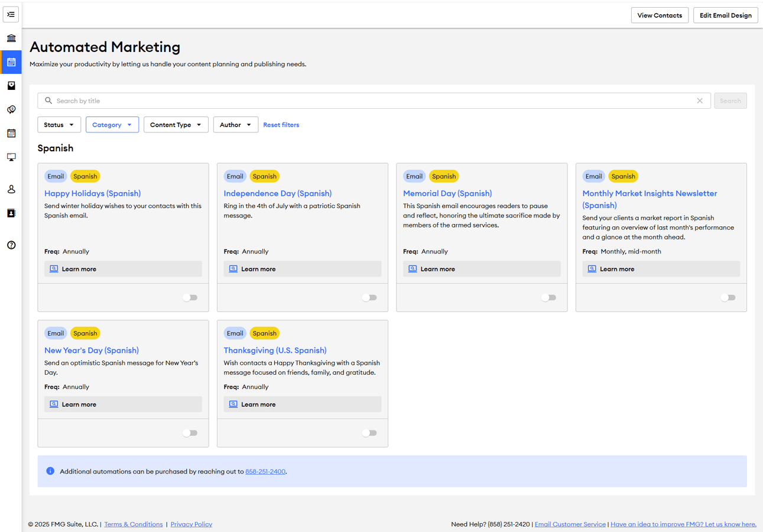
Task: Open the Status filter dropdown
Action: click(59, 125)
